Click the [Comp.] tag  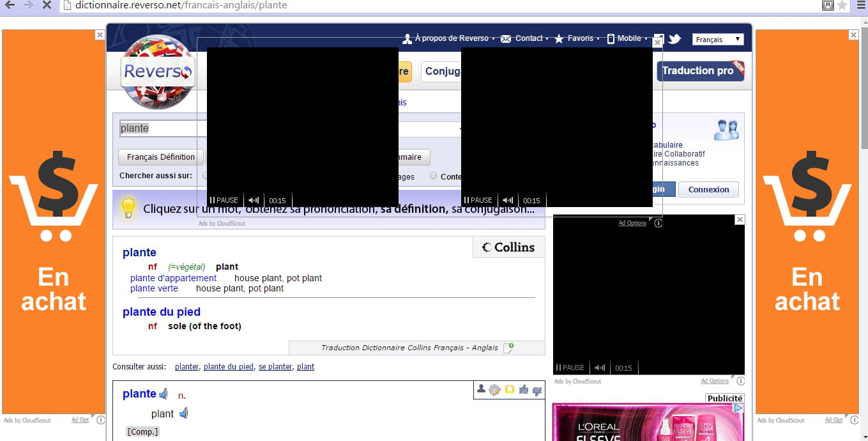coord(142,432)
